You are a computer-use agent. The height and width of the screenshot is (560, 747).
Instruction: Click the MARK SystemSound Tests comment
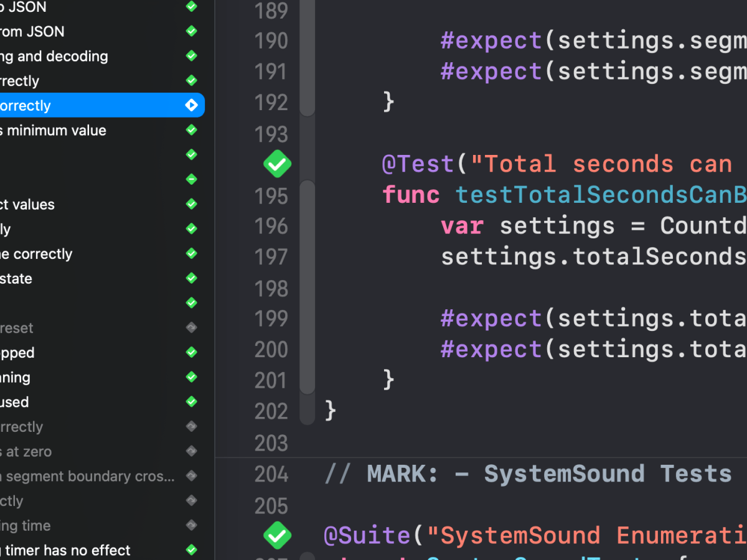(528, 474)
